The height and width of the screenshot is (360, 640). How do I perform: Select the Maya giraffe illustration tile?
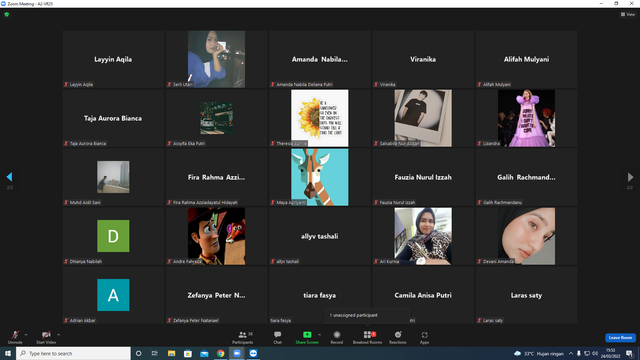[x=320, y=177]
